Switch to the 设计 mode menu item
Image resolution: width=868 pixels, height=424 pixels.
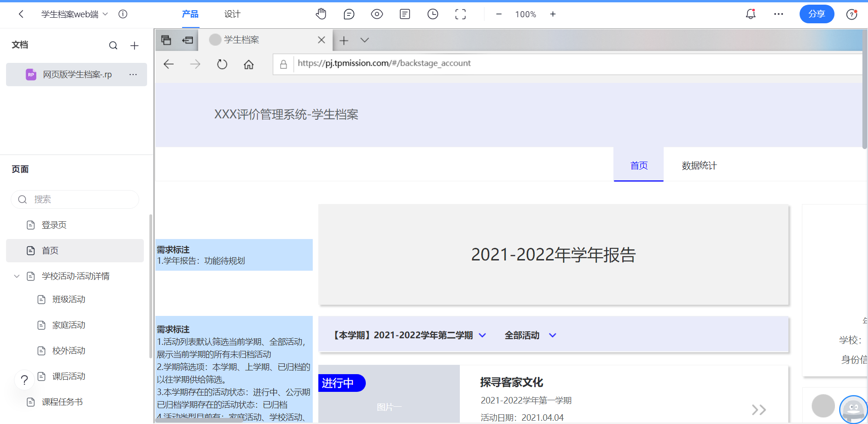232,14
